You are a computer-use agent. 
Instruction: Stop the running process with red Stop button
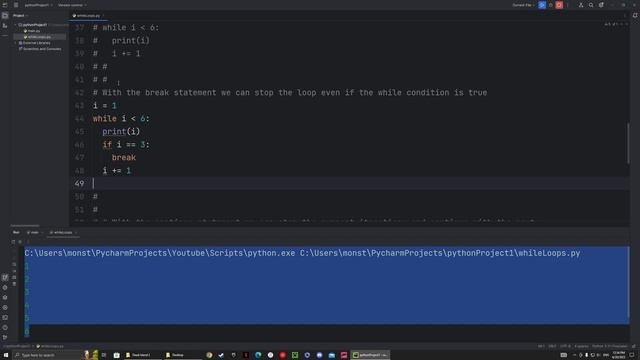coord(559,5)
